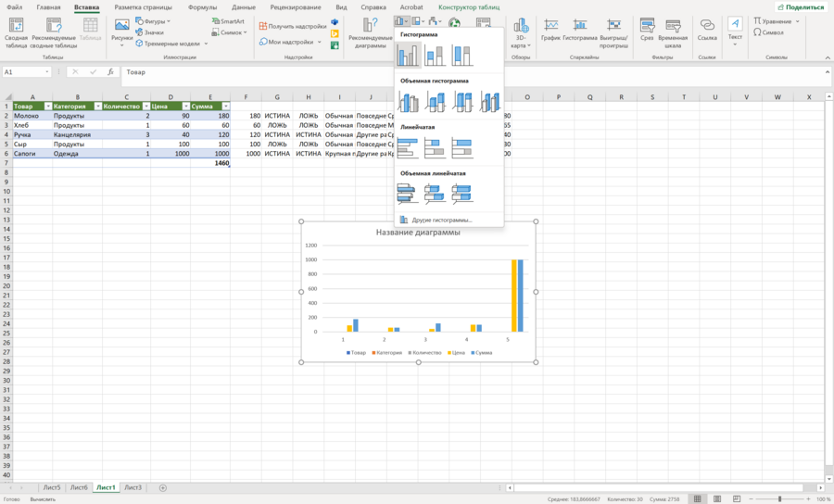Click the zoom slider in status bar
This screenshot has height=504, width=834.
click(x=779, y=499)
